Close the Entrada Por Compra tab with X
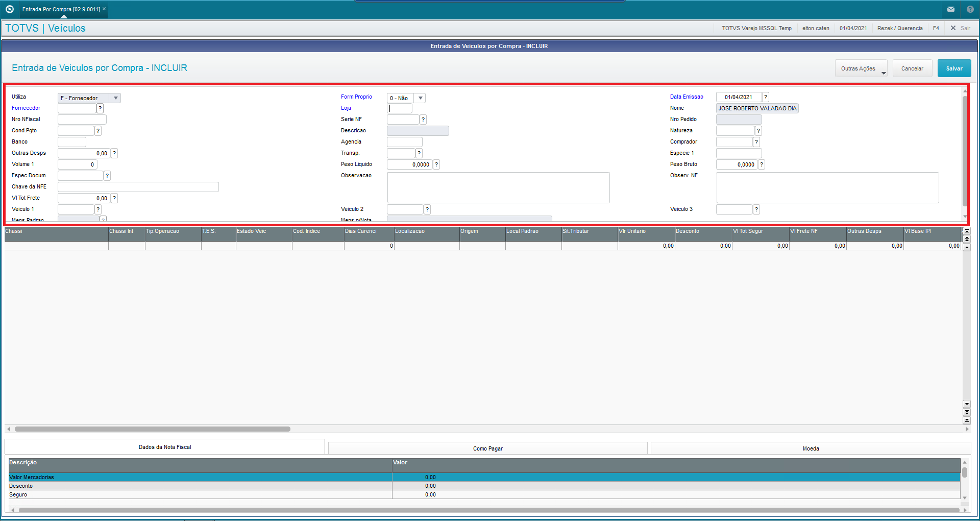The image size is (980, 521). point(104,9)
